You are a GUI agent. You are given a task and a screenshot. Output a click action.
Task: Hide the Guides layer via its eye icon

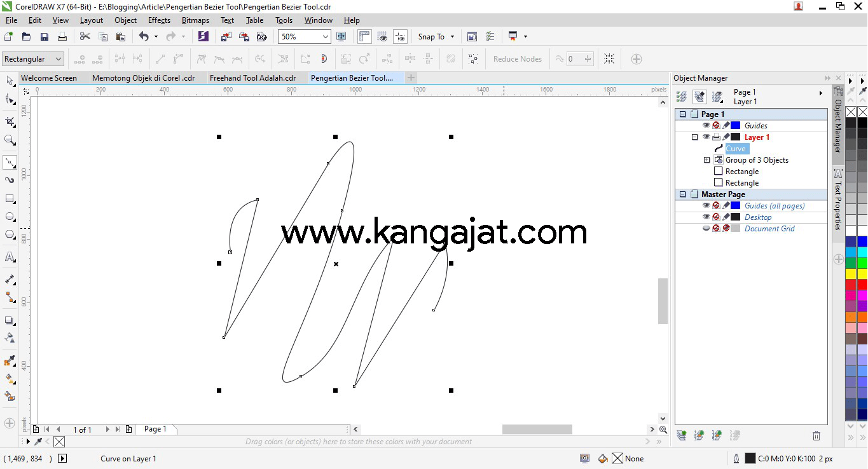point(706,125)
